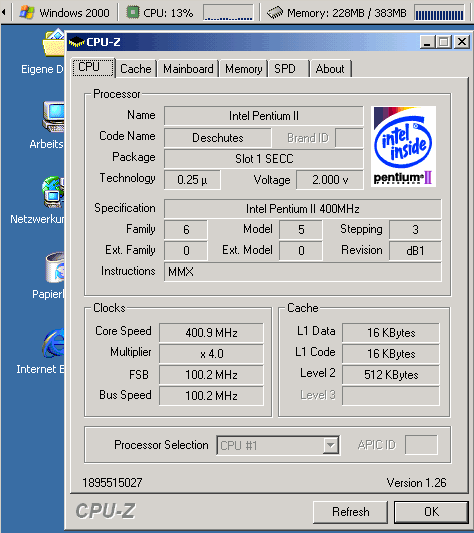Click the Windows 2000 flag icon in top bar
The height and width of the screenshot is (533, 474).
(x=27, y=13)
